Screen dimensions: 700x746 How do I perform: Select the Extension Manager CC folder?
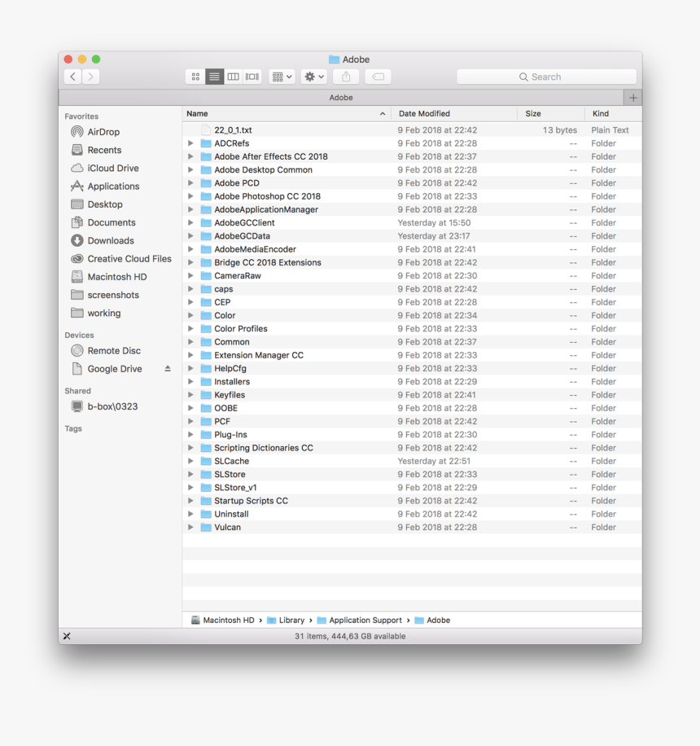click(412, 355)
